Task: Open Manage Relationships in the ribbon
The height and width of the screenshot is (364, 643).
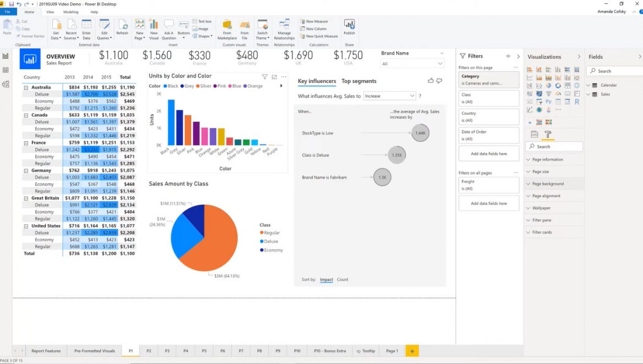Action: coord(284,29)
